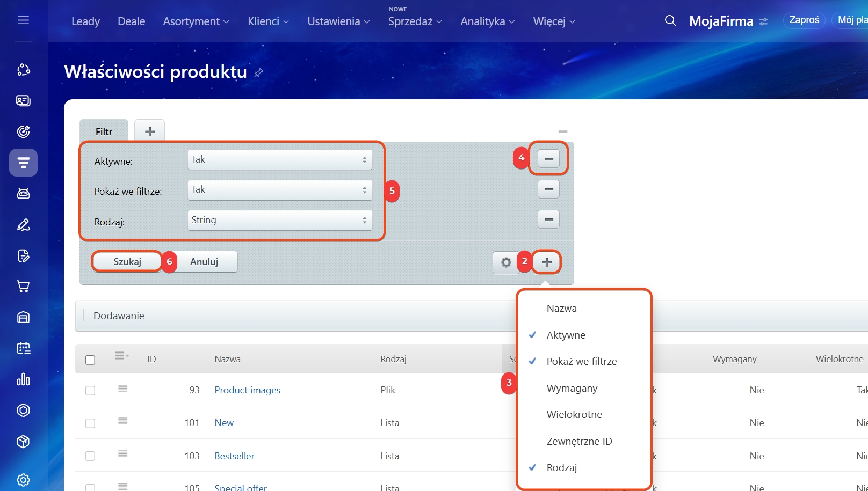Expand the Rodzaj String dropdown
Screen dimensions: 868x491
[279, 221]
